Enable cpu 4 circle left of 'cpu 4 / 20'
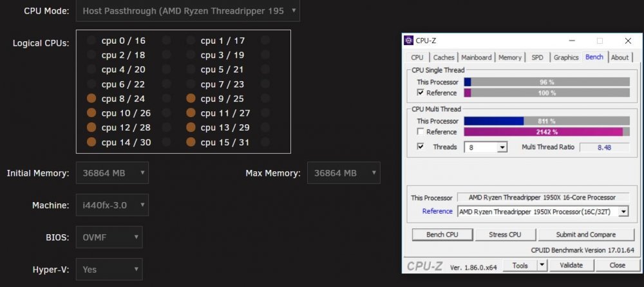Screen dimensions: 644x287 91,69
